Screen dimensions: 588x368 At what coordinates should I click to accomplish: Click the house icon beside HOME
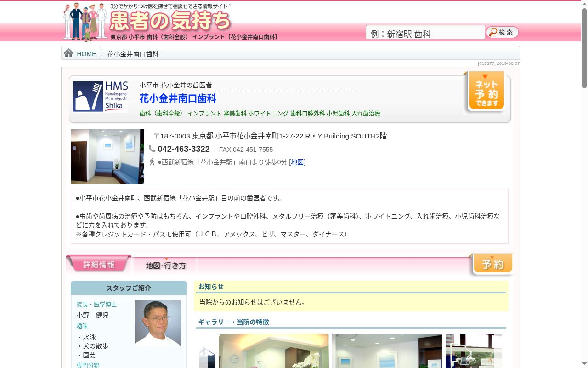click(x=69, y=53)
